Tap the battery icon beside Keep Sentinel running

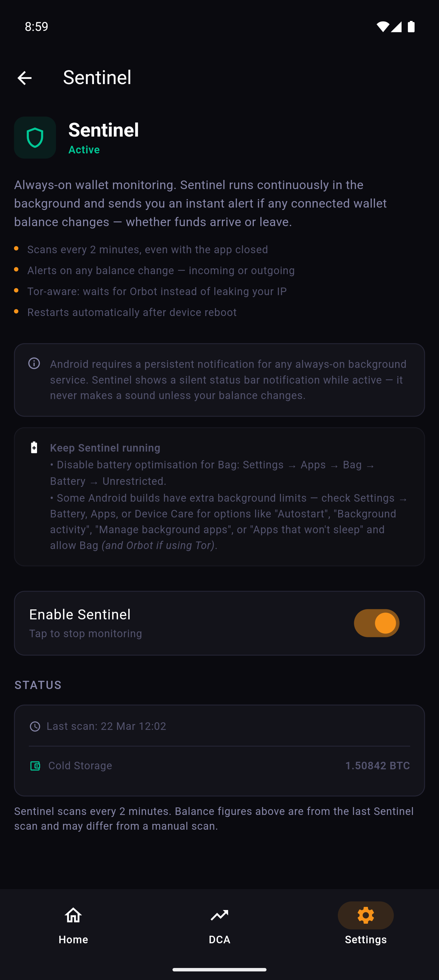pyautogui.click(x=34, y=447)
